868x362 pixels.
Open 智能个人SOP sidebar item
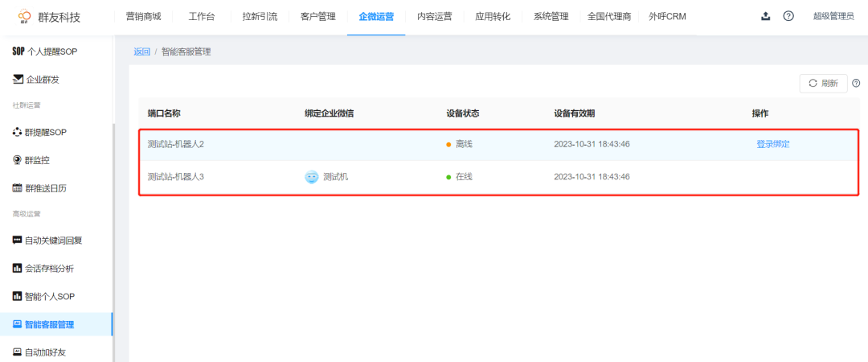coord(43,296)
